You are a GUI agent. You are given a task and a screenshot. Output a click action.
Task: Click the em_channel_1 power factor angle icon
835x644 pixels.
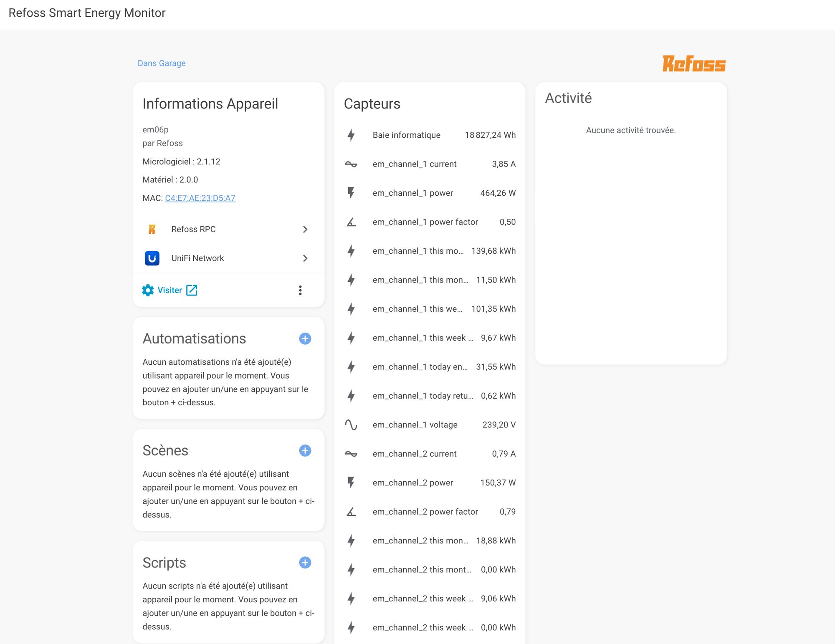(x=351, y=222)
